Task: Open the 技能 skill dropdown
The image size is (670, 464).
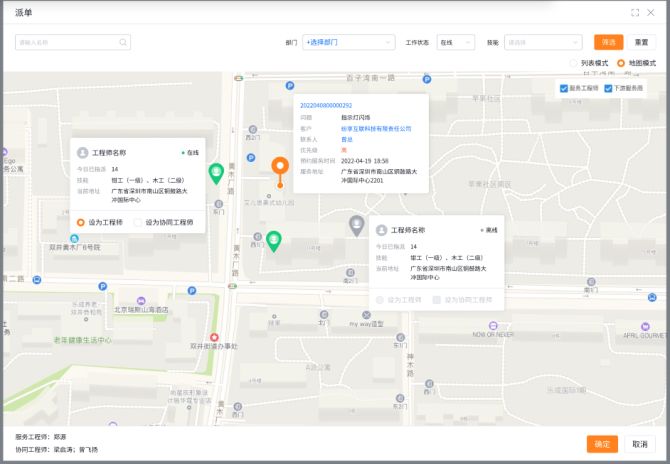Action: [x=543, y=43]
